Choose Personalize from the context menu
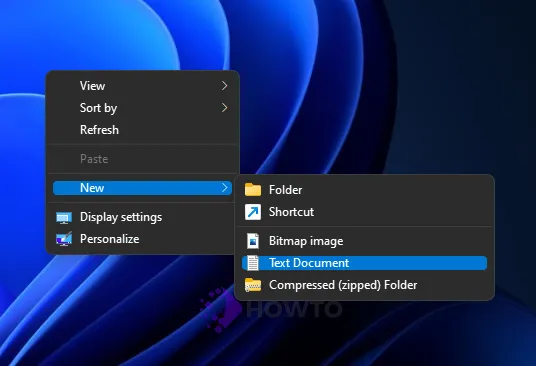 (143, 239)
